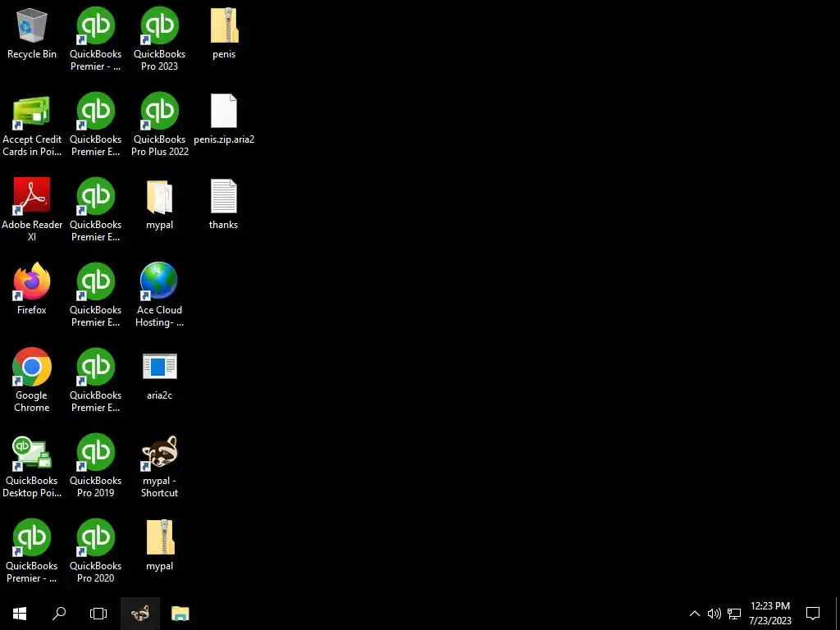Open File Explorer from the taskbar
Viewport: 840px width, 630px height.
point(180,614)
